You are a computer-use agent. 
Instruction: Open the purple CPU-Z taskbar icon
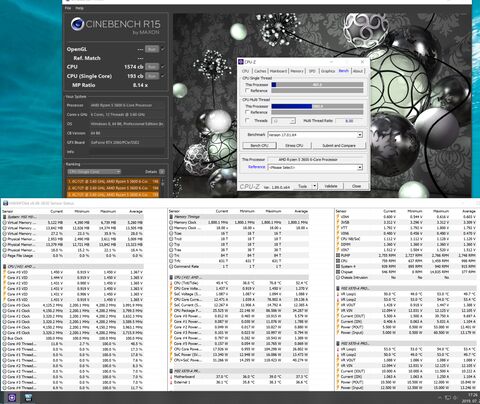coord(12,397)
